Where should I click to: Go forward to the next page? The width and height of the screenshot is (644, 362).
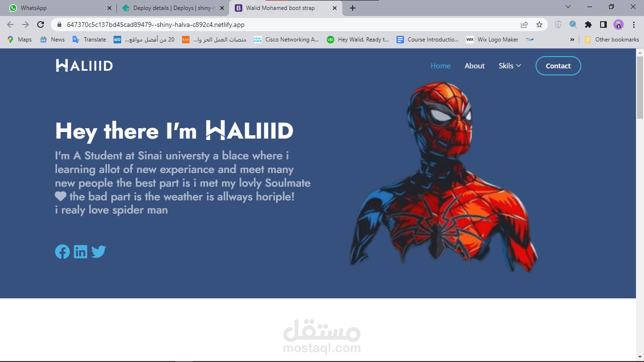tap(25, 25)
